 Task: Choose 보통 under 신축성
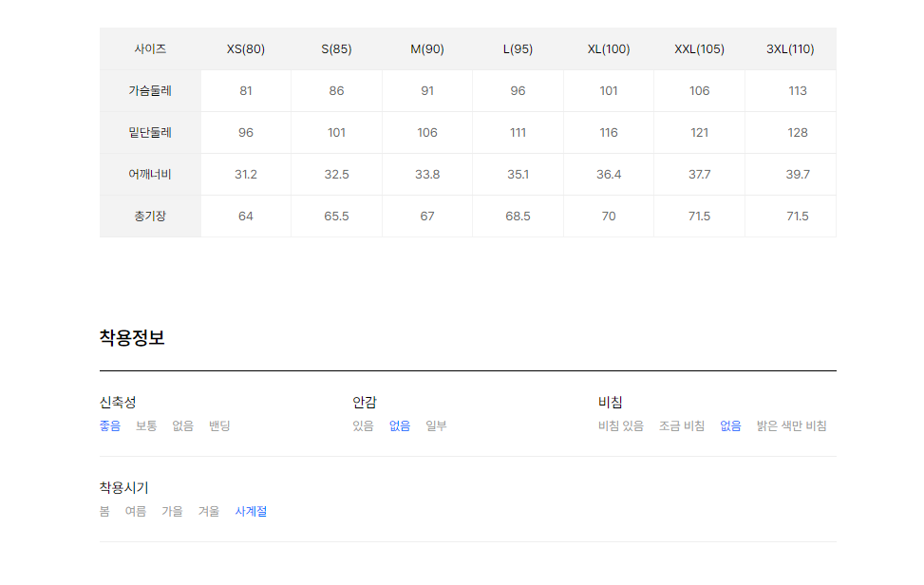146,426
